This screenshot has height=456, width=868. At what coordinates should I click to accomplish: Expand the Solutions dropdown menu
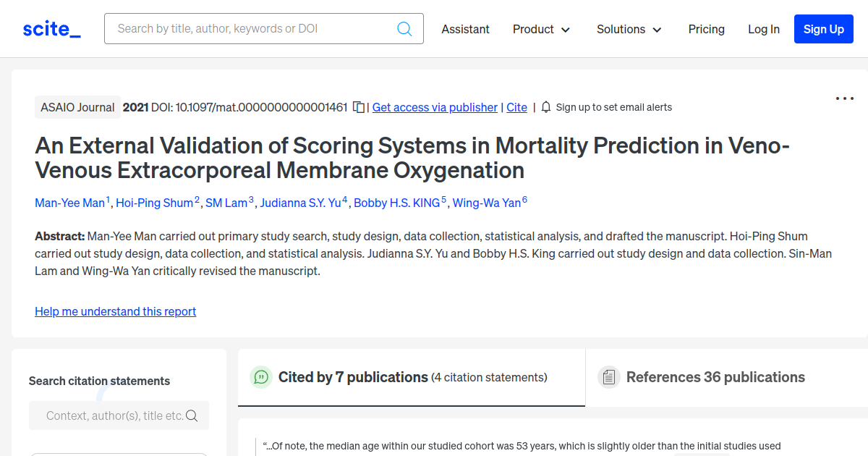tap(629, 29)
